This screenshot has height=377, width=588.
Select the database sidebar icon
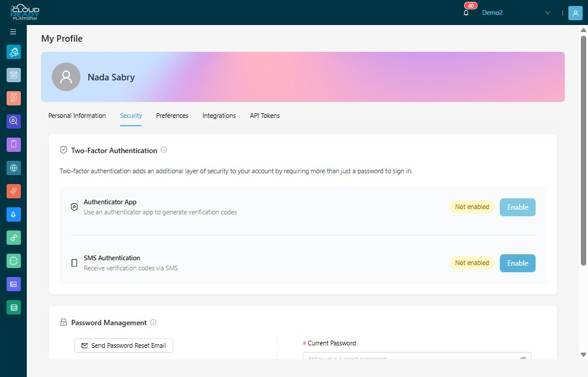pos(14,308)
